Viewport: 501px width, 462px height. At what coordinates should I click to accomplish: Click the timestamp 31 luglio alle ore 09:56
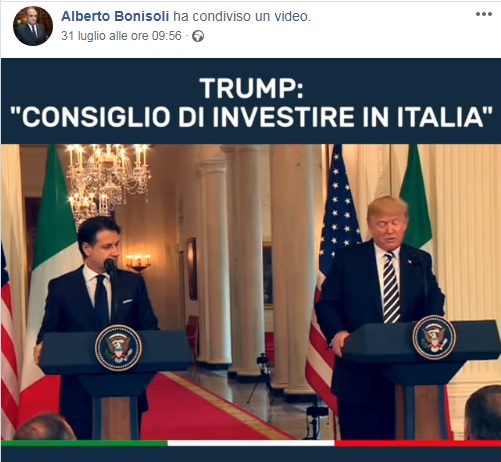(x=121, y=36)
